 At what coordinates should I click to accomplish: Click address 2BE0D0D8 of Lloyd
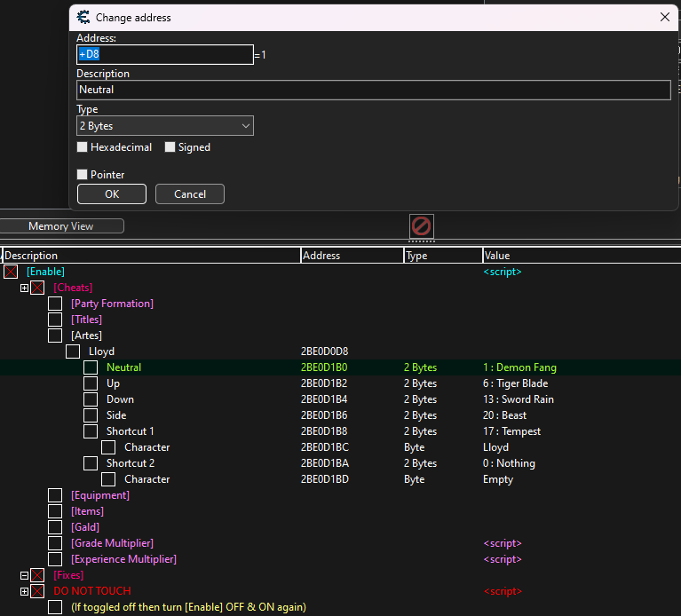click(x=324, y=351)
